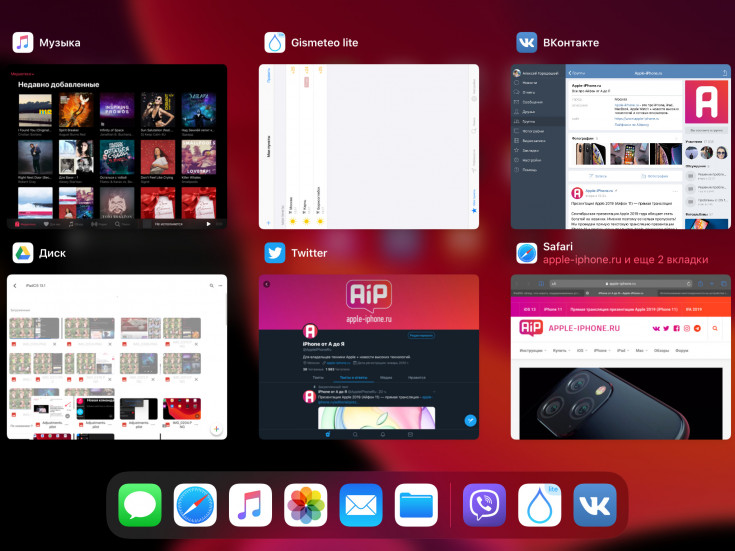Click the search icon in Диск
735x551 pixels.
click(211, 286)
